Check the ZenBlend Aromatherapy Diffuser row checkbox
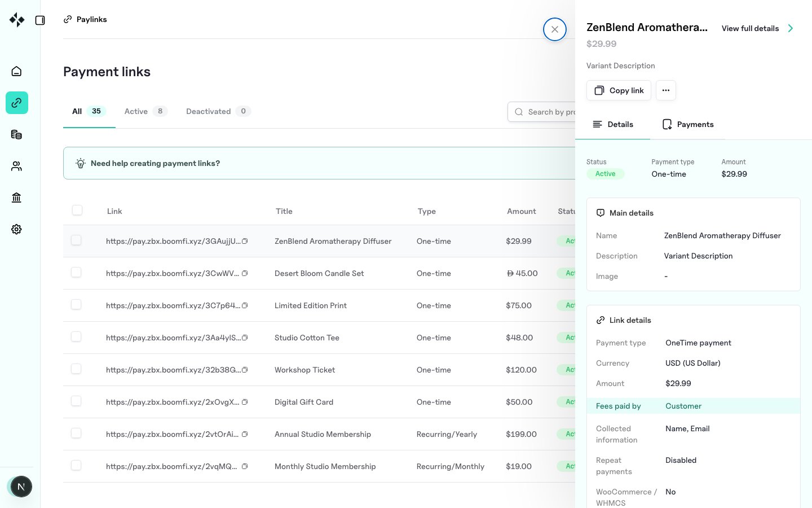This screenshot has width=812, height=508. point(76,240)
